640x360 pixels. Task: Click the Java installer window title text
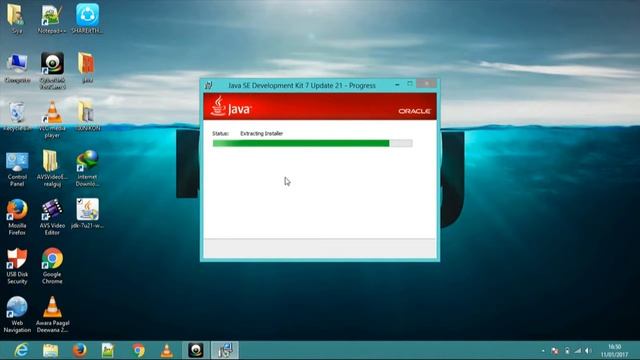pyautogui.click(x=302, y=85)
